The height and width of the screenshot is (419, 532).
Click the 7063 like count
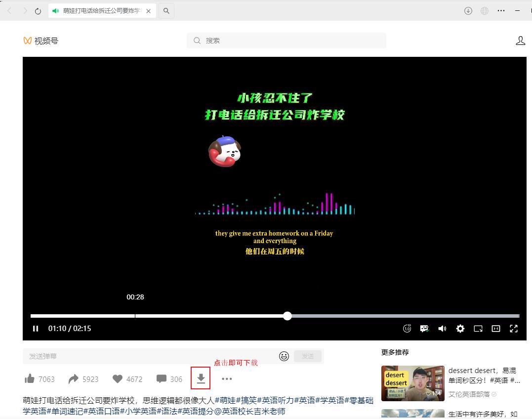[46, 379]
